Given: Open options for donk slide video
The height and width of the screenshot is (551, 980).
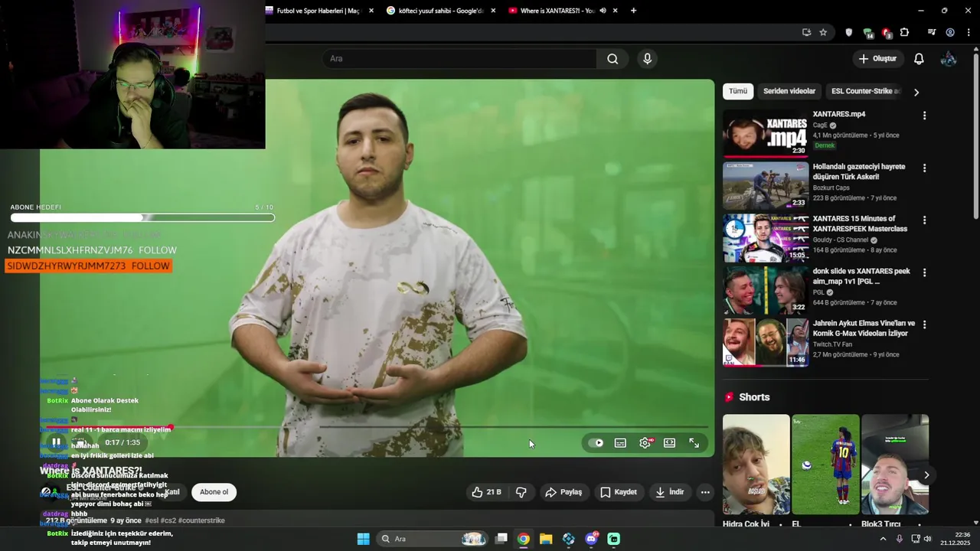Looking at the screenshot, I should 924,272.
